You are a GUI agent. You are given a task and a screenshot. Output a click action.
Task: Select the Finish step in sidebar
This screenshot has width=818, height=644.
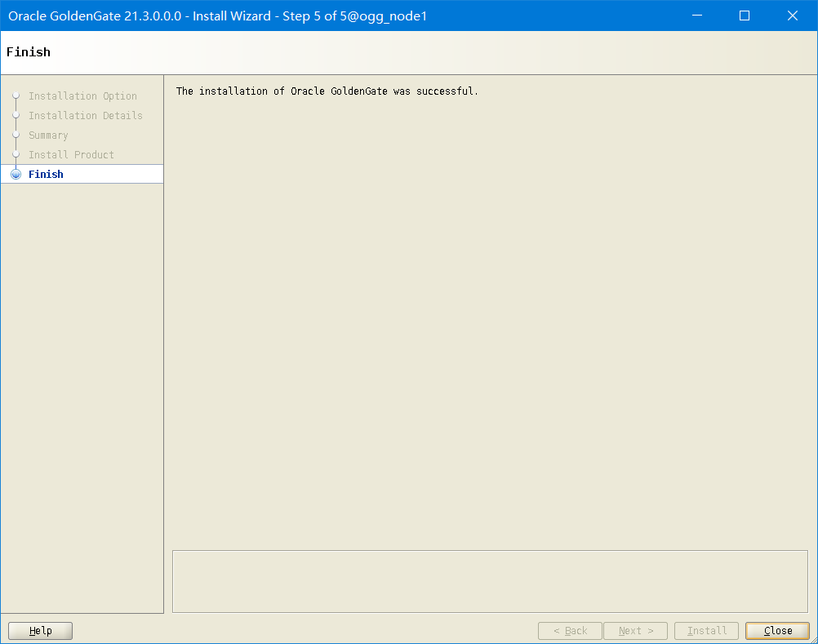click(x=82, y=174)
